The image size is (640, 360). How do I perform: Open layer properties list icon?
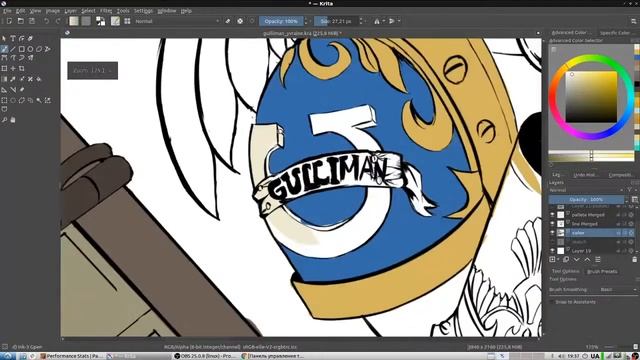tap(598, 260)
